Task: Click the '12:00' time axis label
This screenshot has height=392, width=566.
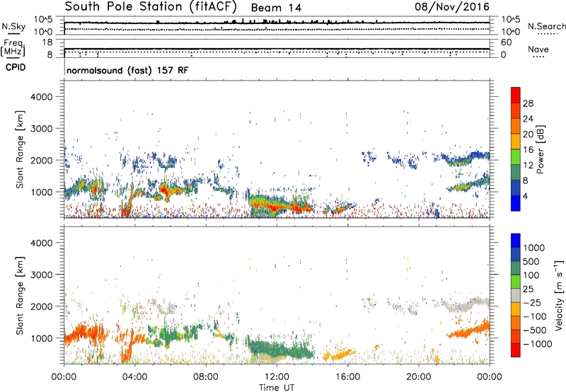Action: 277,377
